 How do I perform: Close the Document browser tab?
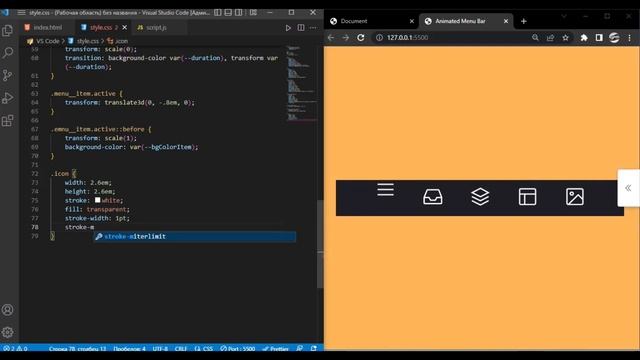[x=412, y=21]
